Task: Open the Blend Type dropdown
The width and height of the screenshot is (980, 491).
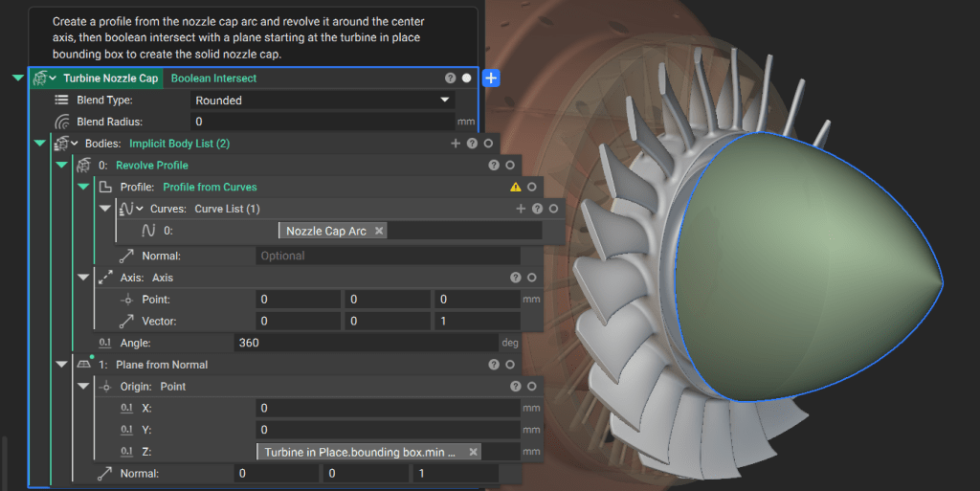Action: click(323, 100)
